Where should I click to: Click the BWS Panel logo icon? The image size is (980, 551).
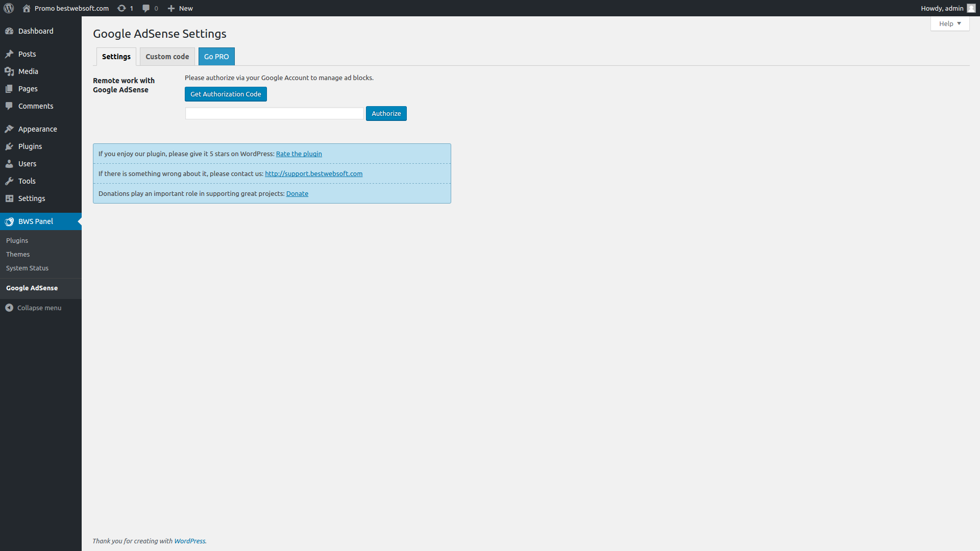click(x=9, y=221)
